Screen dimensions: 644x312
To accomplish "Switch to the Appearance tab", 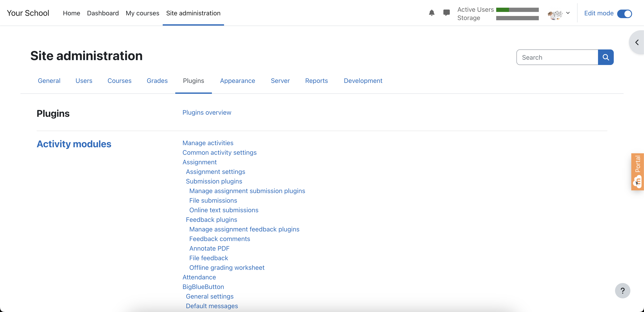I will [237, 81].
